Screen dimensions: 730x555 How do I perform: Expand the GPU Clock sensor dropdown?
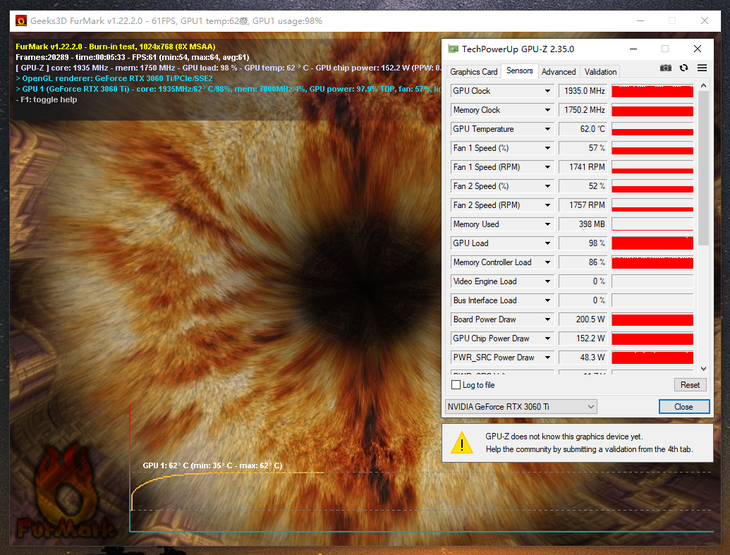(x=547, y=91)
